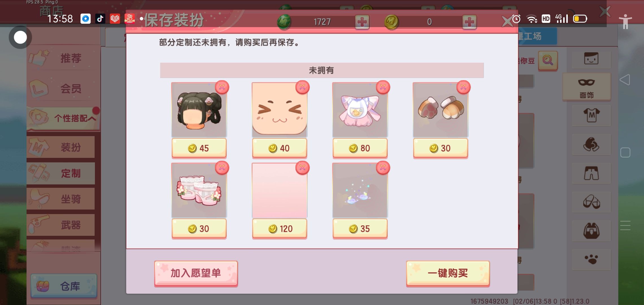Remove the pink flower shoes item

tap(222, 168)
